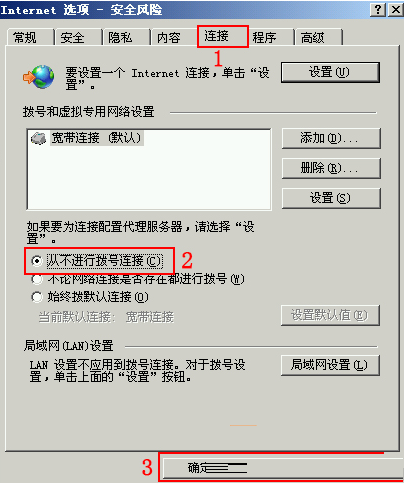This screenshot has width=404, height=483.
Task: Switch to the 高级 tab
Action: (319, 37)
